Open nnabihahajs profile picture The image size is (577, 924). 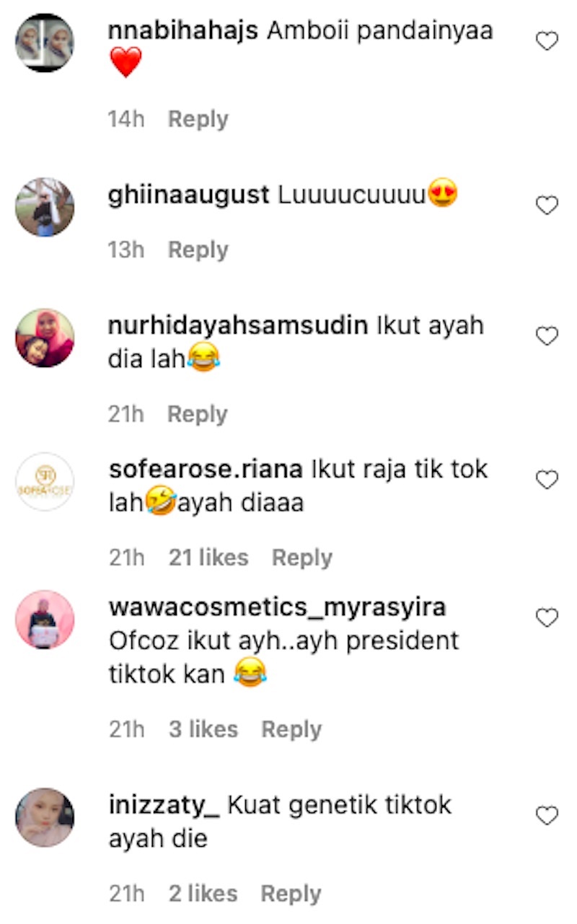click(x=45, y=43)
